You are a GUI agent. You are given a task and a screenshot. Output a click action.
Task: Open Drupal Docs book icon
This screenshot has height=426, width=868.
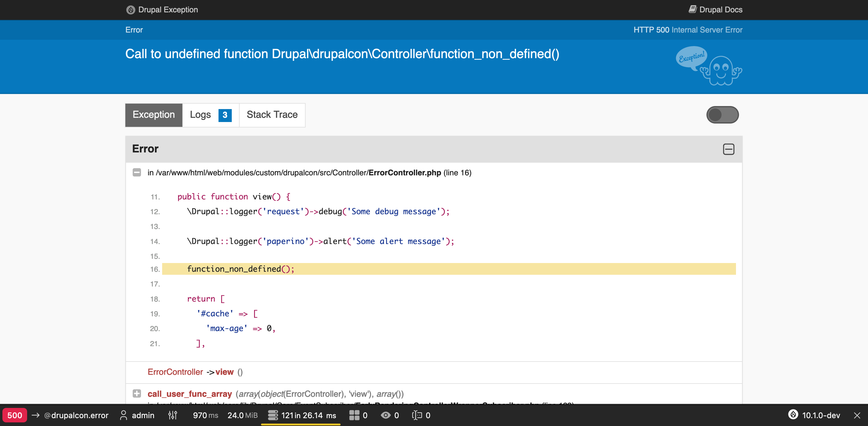click(x=693, y=9)
